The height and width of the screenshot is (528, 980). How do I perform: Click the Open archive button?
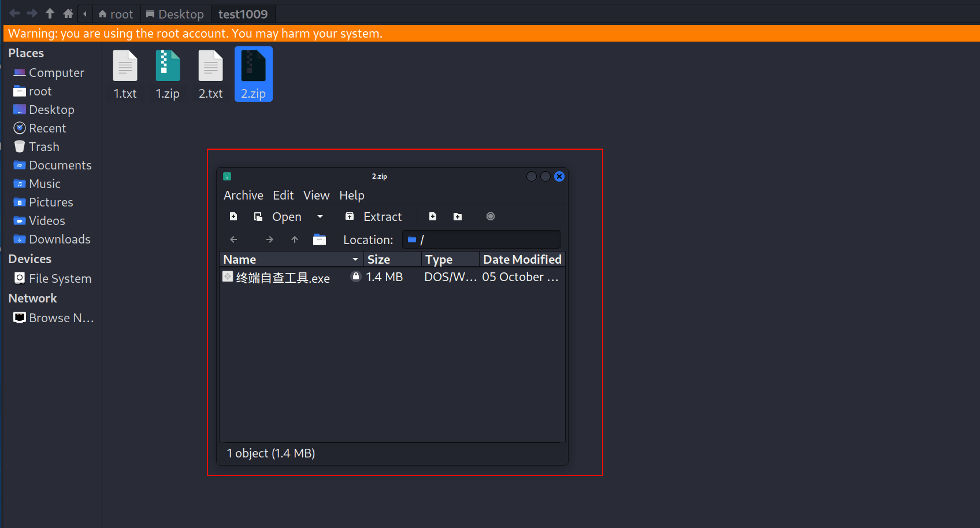pyautogui.click(x=278, y=216)
